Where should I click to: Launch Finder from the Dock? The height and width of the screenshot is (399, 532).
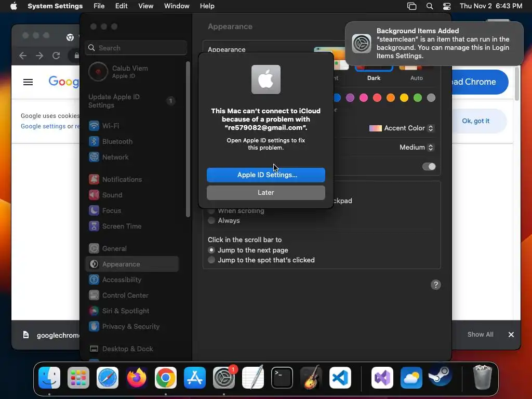(x=49, y=378)
